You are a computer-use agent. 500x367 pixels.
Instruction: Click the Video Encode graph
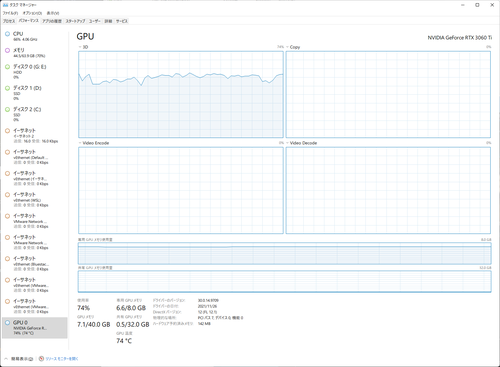pos(181,190)
